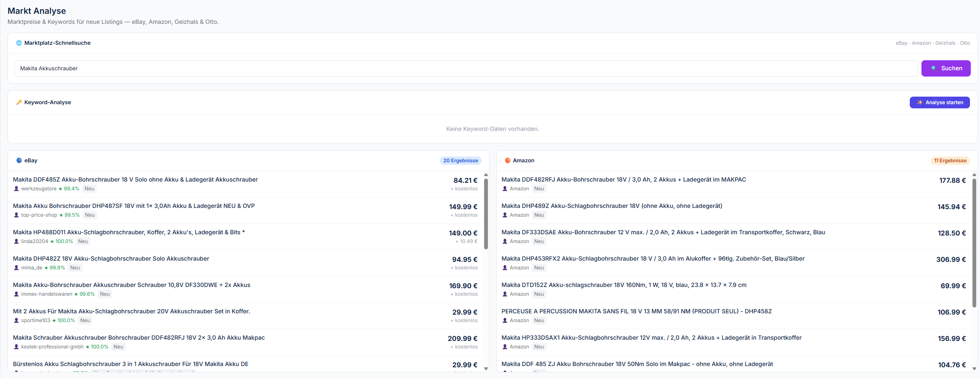Click the Amazon seller icon under DDF482RFJ listing
Image resolution: width=980 pixels, height=379 pixels.
pyautogui.click(x=505, y=189)
